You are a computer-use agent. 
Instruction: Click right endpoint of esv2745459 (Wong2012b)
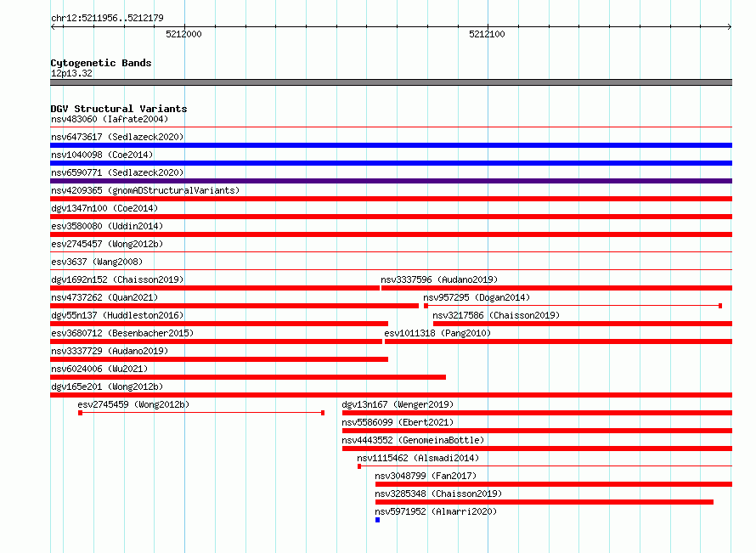tap(323, 413)
